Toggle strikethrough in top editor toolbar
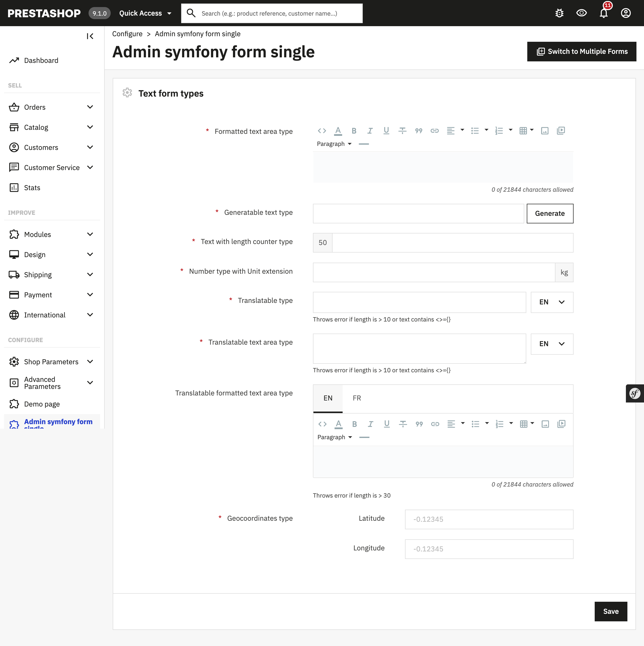This screenshot has height=646, width=644. pos(402,131)
